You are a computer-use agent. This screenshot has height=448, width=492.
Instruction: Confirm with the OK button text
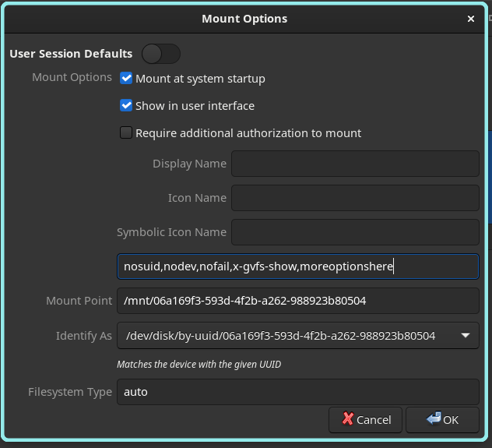click(451, 420)
